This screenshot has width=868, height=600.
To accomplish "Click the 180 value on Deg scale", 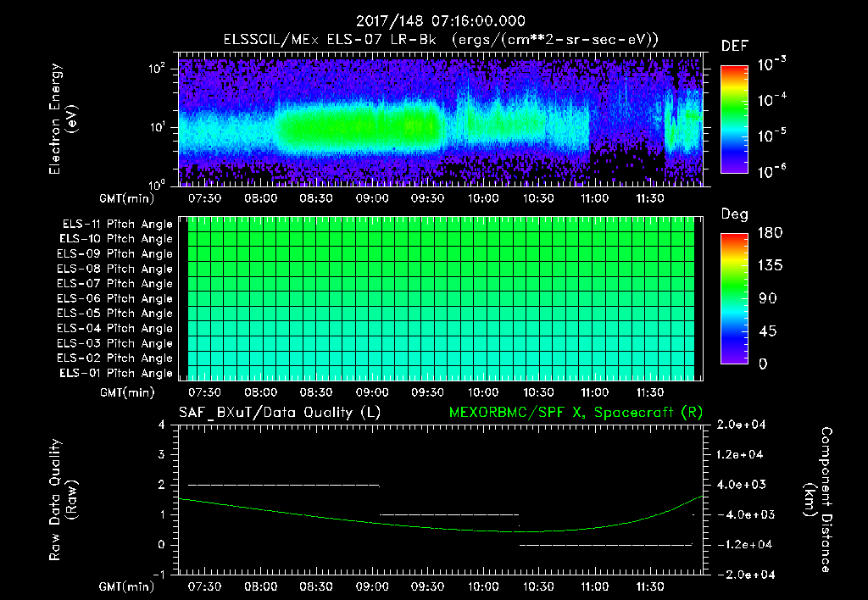I will pos(770,233).
